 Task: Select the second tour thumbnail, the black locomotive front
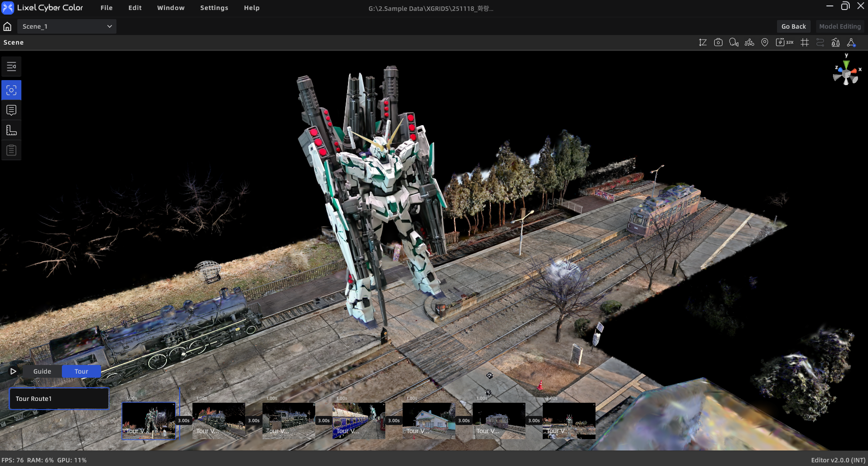pyautogui.click(x=219, y=421)
